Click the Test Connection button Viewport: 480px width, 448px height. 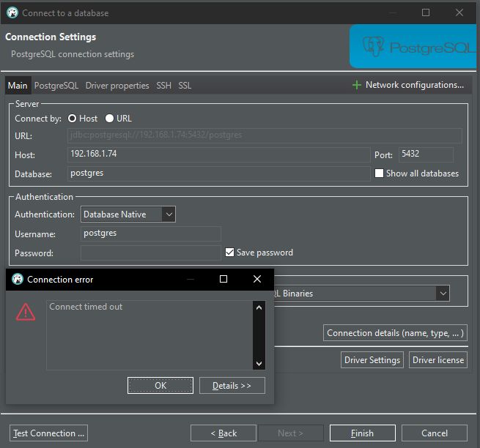click(48, 433)
